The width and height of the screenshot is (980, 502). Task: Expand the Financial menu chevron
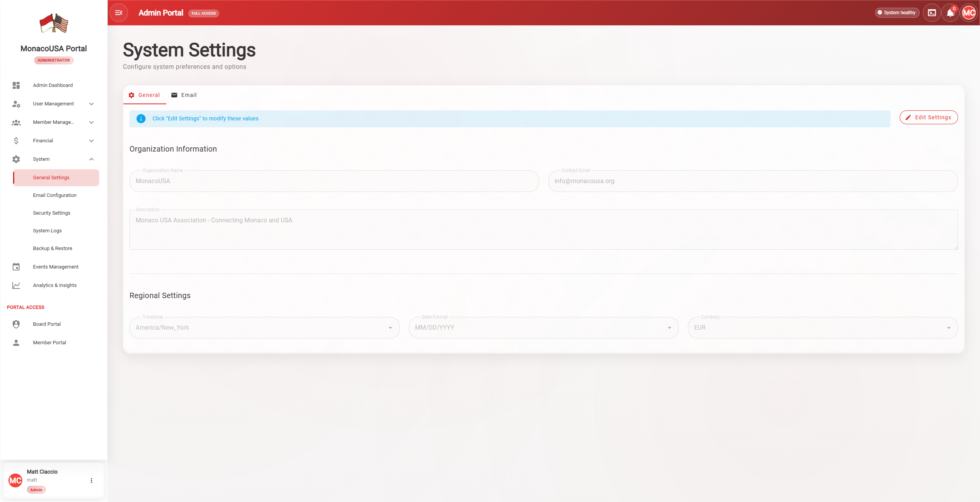(x=91, y=141)
